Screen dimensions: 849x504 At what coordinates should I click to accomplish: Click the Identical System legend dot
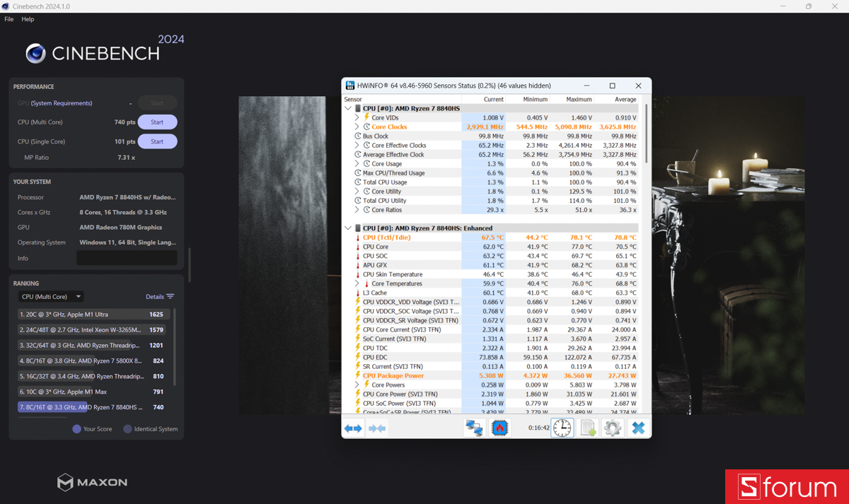point(128,429)
